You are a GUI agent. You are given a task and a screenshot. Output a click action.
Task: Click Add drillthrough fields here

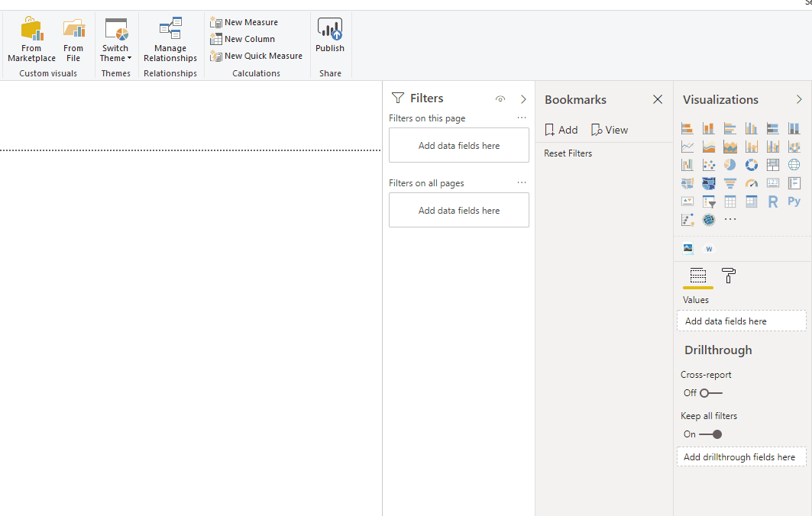tap(741, 456)
